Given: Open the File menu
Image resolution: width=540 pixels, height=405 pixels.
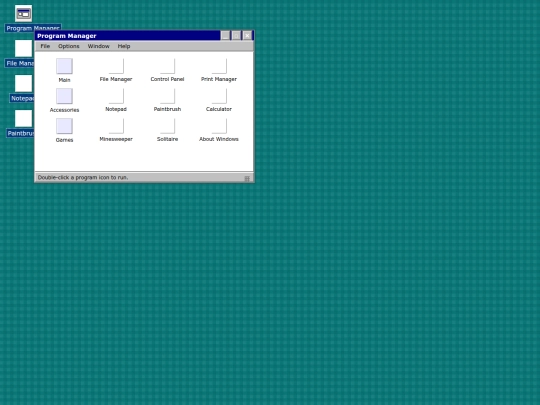Looking at the screenshot, I should 45,46.
